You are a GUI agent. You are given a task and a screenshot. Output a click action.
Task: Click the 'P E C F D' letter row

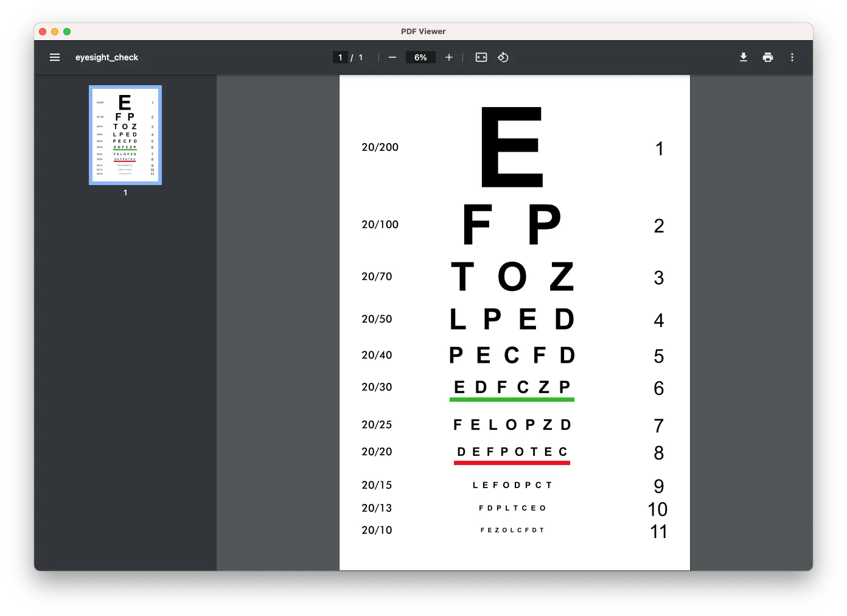click(512, 355)
